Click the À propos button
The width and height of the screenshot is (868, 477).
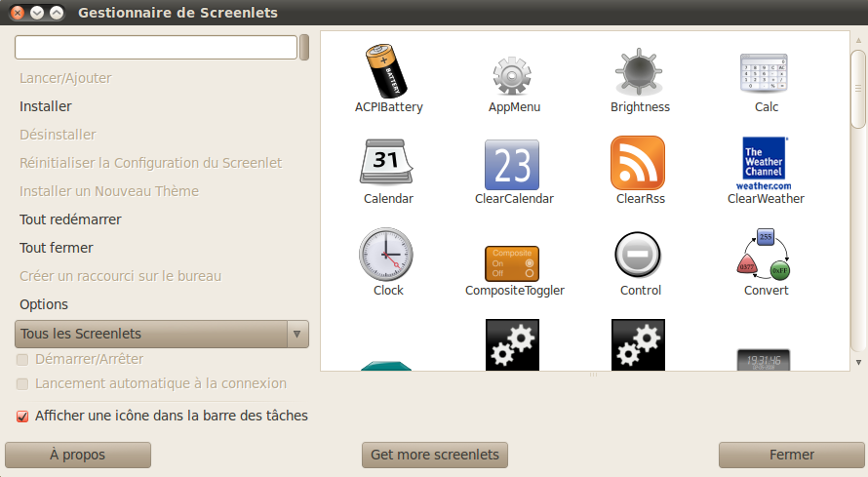coord(78,455)
